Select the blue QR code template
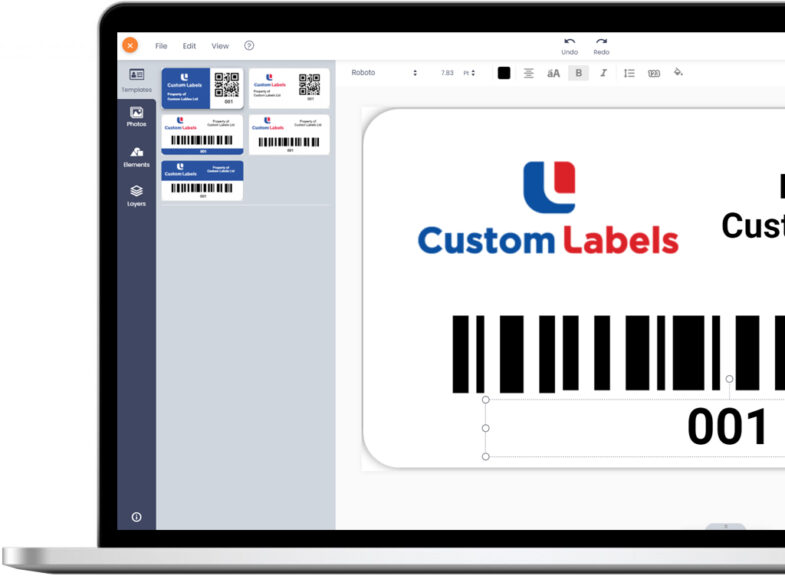 (202, 88)
